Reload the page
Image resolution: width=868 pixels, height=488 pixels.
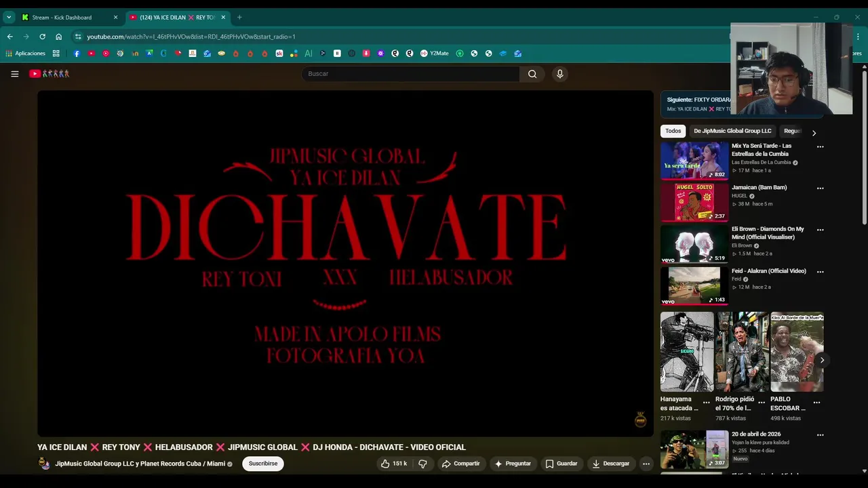click(x=42, y=37)
